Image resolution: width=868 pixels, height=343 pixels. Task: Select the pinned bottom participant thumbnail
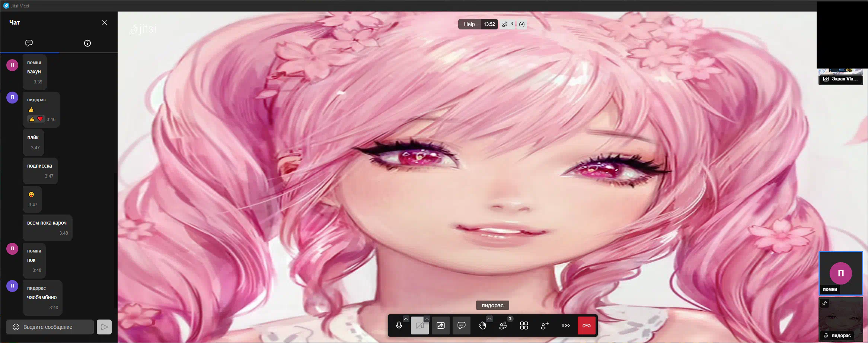point(841,319)
